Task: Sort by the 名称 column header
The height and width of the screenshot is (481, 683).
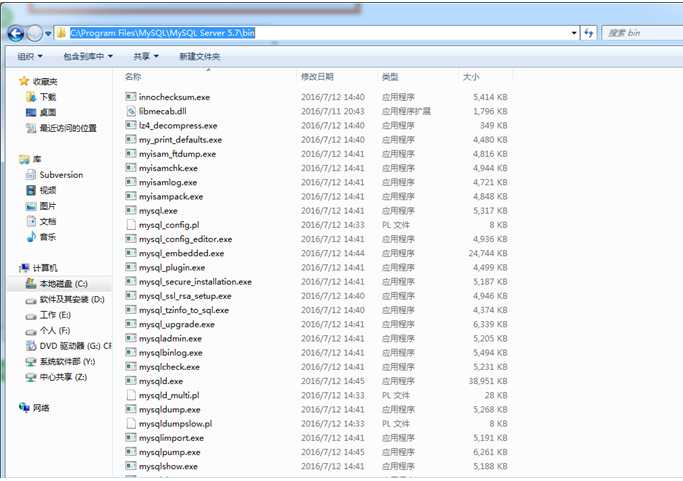Action: 133,77
